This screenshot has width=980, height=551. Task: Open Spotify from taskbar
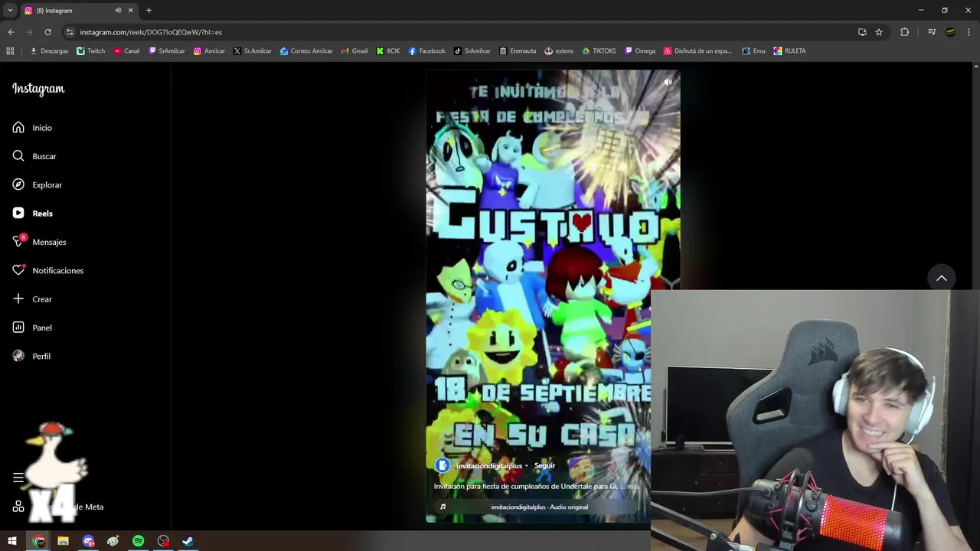point(138,541)
